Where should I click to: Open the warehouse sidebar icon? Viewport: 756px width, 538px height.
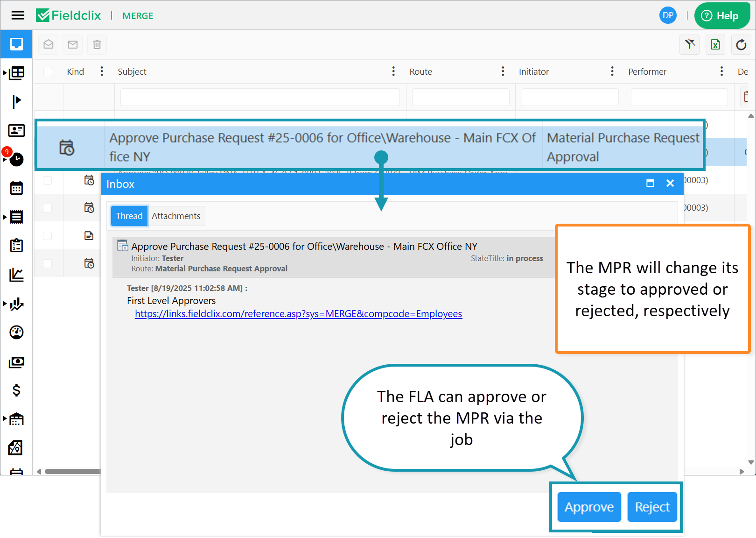(x=17, y=419)
